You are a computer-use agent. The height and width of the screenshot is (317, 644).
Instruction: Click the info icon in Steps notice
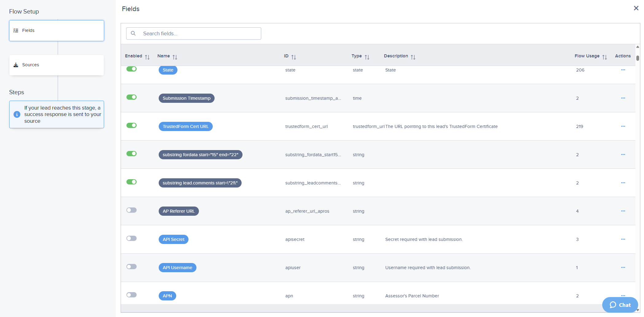17,114
